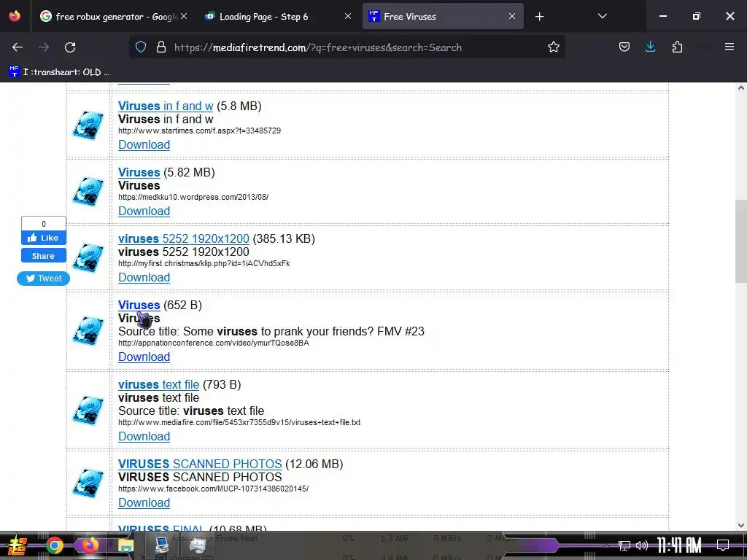Go back to the previous page
The image size is (747, 560).
pyautogui.click(x=18, y=47)
